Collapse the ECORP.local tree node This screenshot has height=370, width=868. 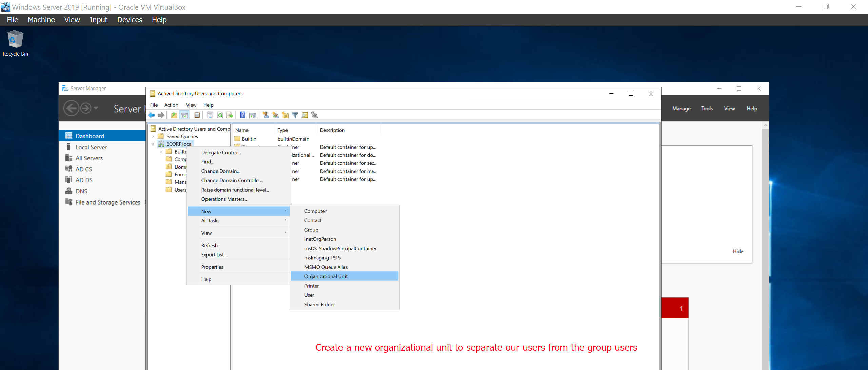pyautogui.click(x=153, y=144)
